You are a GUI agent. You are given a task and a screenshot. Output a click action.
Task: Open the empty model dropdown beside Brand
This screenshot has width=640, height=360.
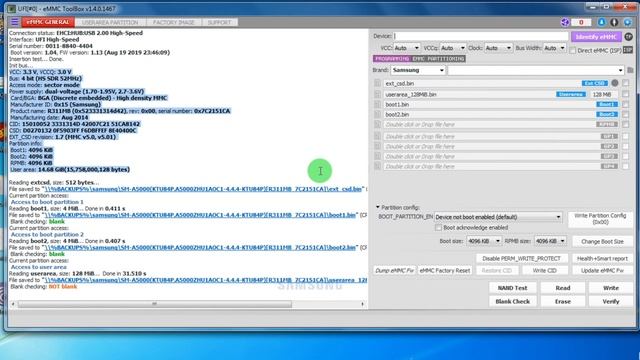pyautogui.click(x=536, y=70)
